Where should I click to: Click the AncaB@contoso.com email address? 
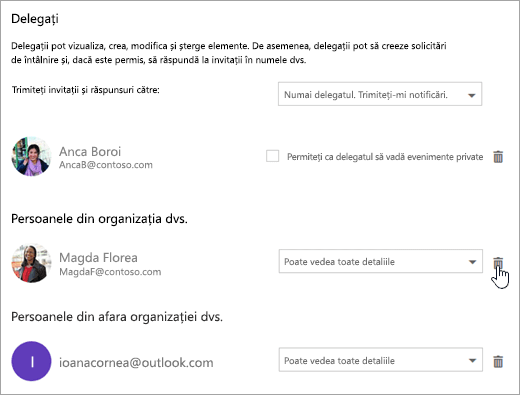pyautogui.click(x=106, y=165)
